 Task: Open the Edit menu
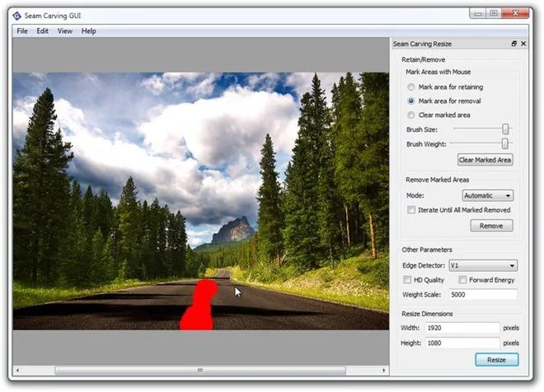(x=42, y=31)
